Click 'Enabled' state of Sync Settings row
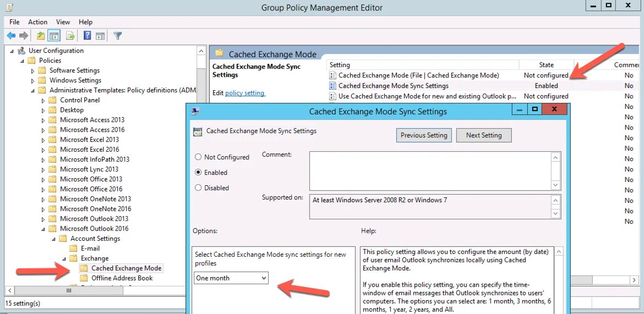644x314 pixels. point(546,86)
